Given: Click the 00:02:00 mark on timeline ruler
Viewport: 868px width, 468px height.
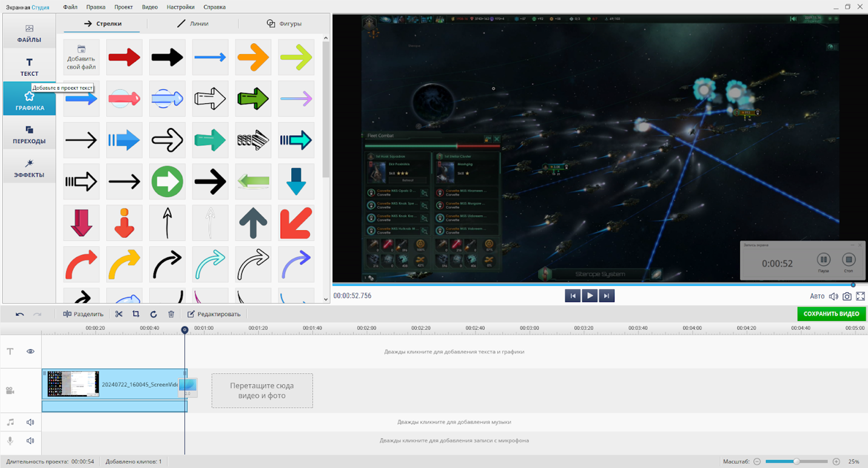Looking at the screenshot, I should [x=366, y=328].
